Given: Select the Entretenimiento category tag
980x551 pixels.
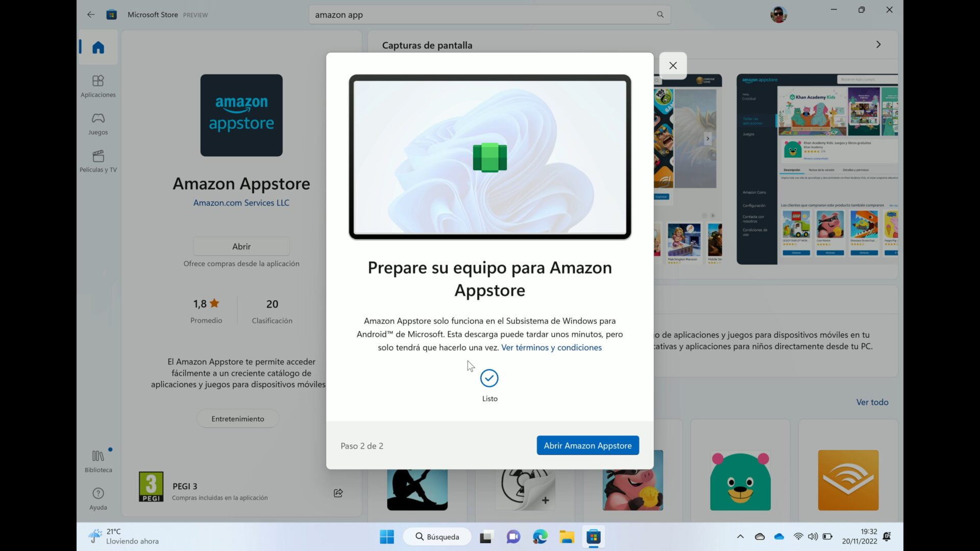Looking at the screenshot, I should pos(237,418).
